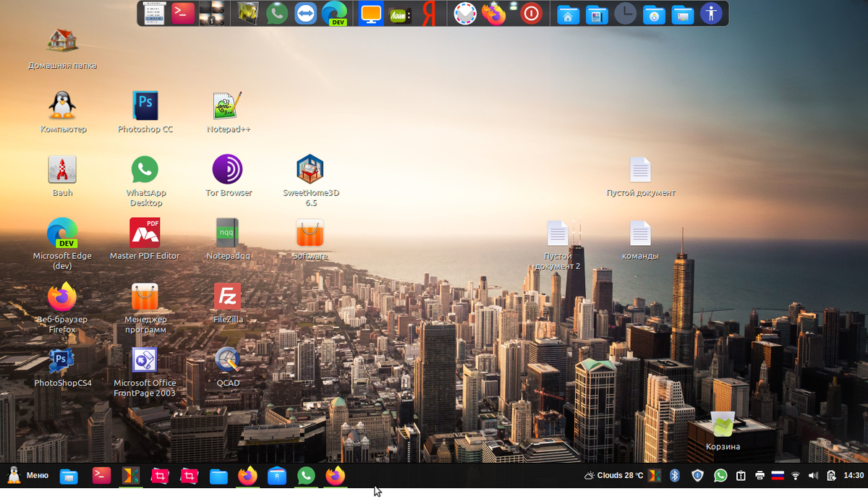Toggle the Bluetooth tray icon
868x499 pixels.
point(675,475)
